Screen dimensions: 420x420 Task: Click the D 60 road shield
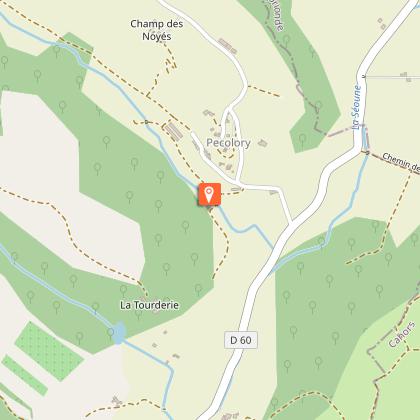(x=241, y=340)
